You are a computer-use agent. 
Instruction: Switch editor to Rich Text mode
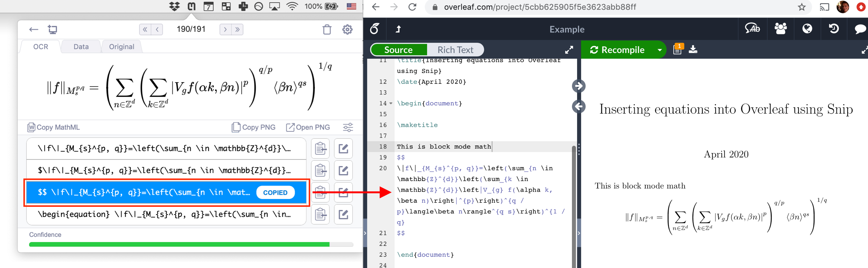click(x=455, y=50)
